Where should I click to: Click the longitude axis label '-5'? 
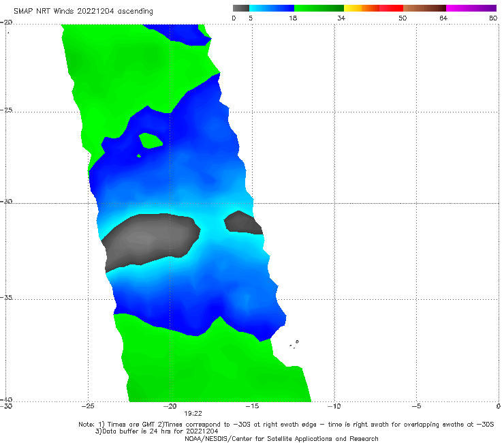(x=417, y=406)
